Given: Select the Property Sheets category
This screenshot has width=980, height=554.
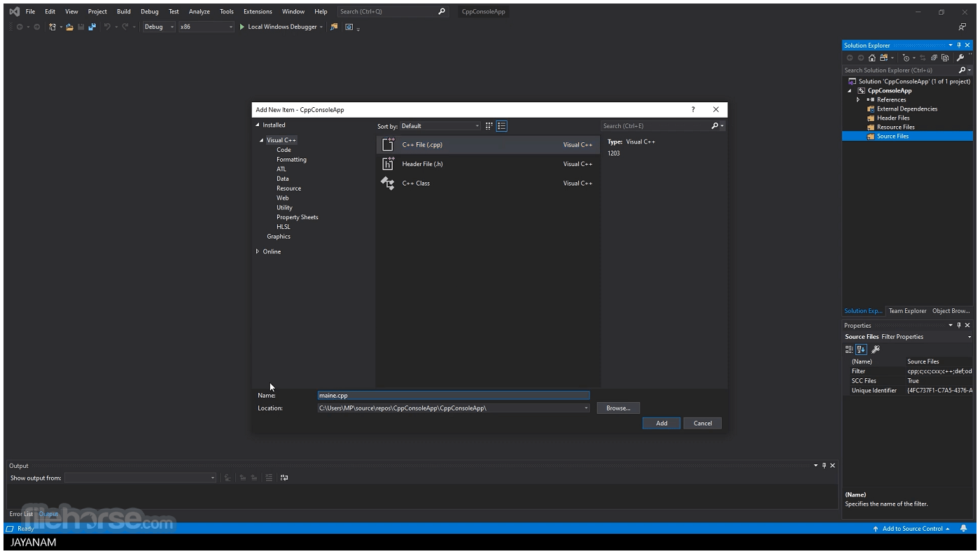Looking at the screenshot, I should pos(297,217).
